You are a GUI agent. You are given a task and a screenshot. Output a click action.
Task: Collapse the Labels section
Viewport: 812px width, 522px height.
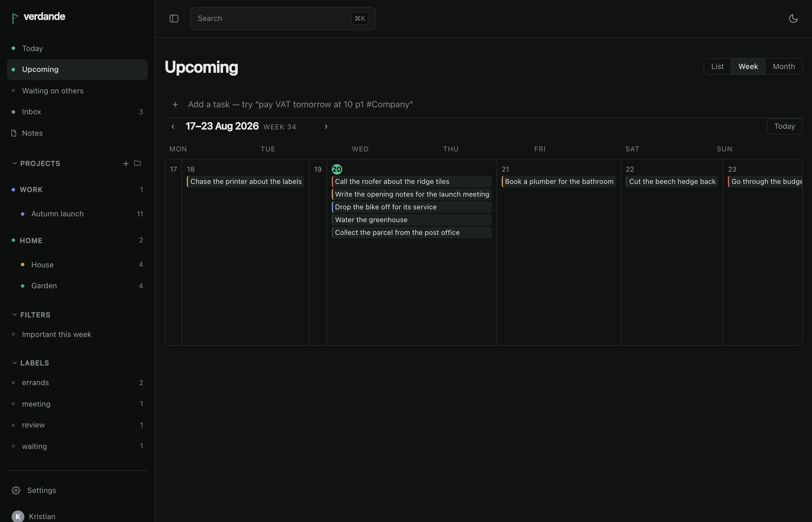(14, 363)
